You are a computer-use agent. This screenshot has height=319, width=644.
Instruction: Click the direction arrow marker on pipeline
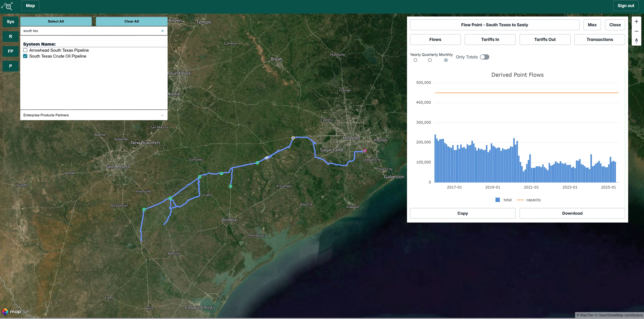click(x=267, y=158)
